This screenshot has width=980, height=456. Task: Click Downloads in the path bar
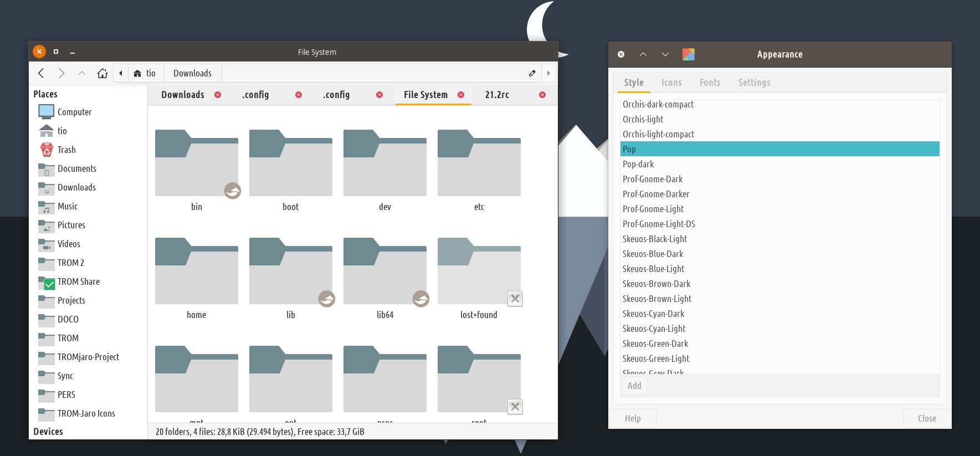tap(192, 73)
